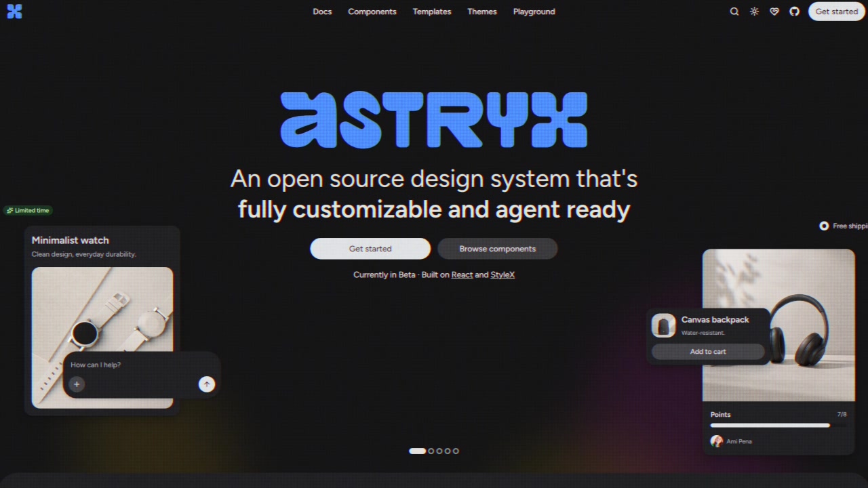Click the 7/8 points value
The image size is (868, 488).
(842, 414)
